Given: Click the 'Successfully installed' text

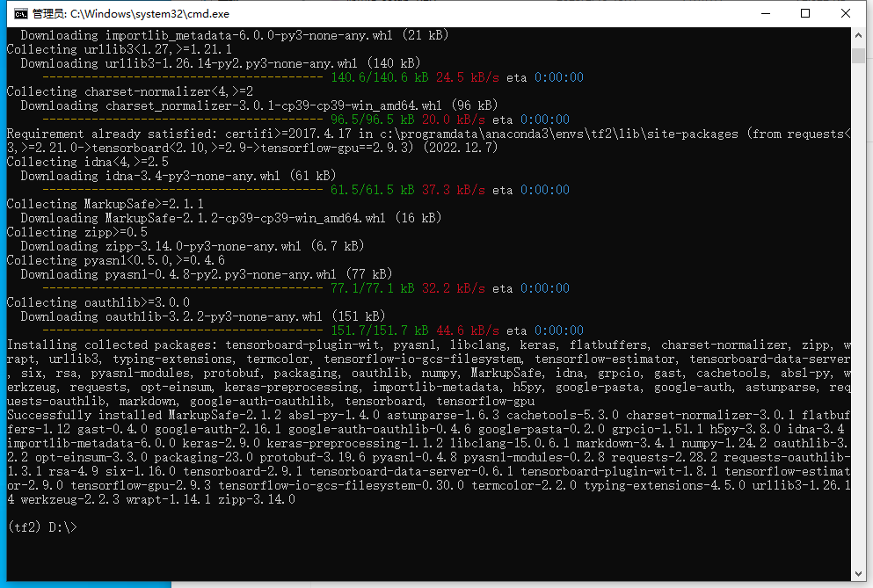Looking at the screenshot, I should click(x=84, y=415).
